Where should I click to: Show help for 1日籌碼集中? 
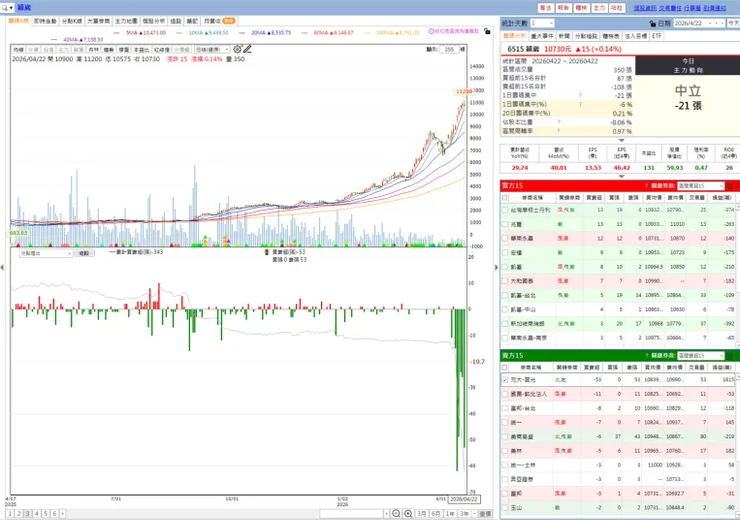pyautogui.click(x=580, y=95)
